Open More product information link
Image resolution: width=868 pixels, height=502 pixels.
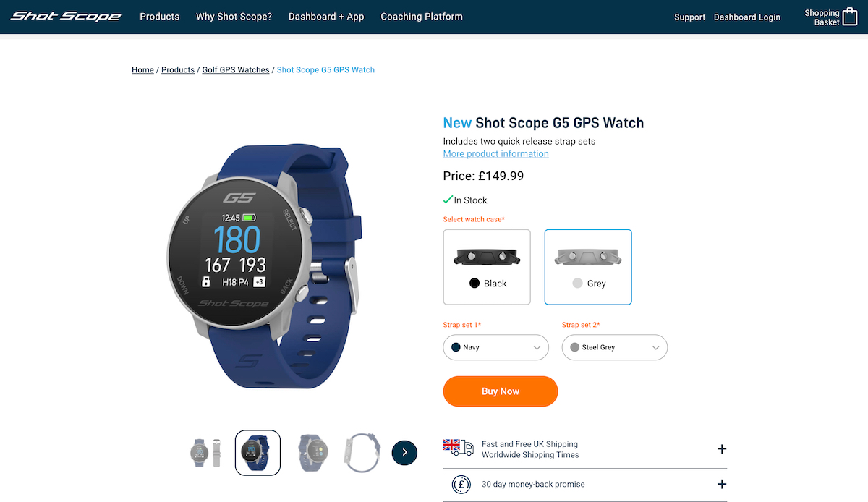click(496, 154)
